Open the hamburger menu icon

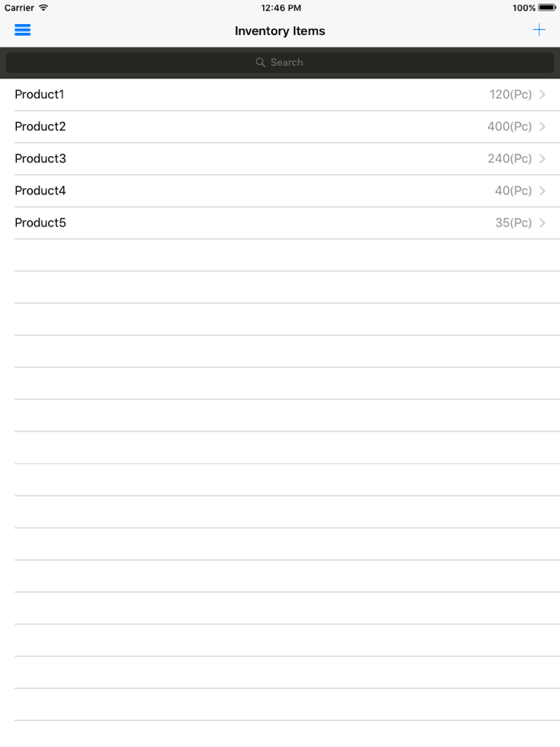tap(22, 30)
